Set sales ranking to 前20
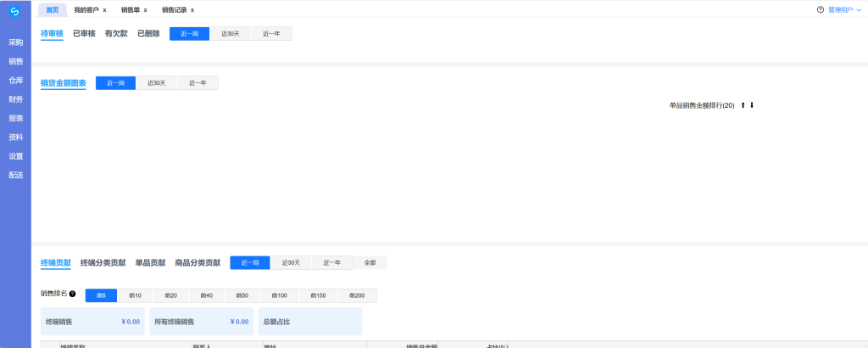Image resolution: width=868 pixels, height=348 pixels. coord(171,296)
